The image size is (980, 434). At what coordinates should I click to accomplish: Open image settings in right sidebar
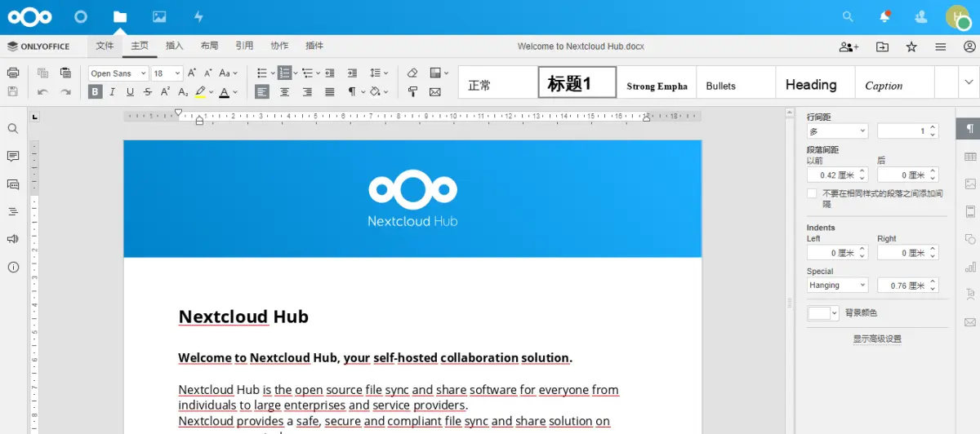(970, 184)
